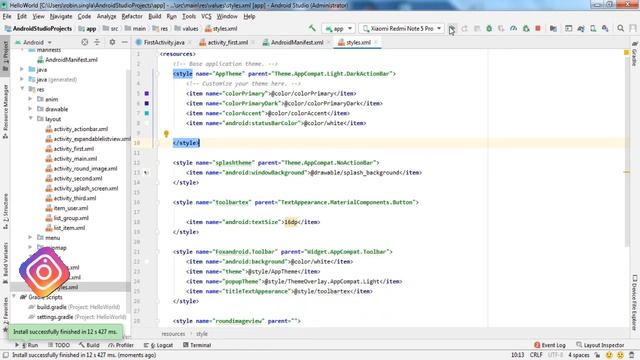Click the yellow lightbulb intention icon

coord(166,133)
